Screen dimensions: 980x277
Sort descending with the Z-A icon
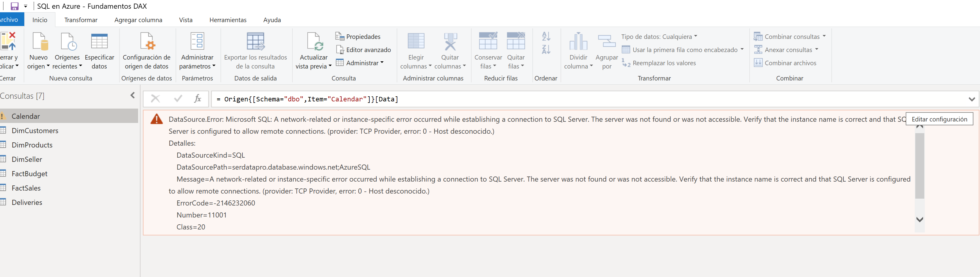[x=546, y=49]
